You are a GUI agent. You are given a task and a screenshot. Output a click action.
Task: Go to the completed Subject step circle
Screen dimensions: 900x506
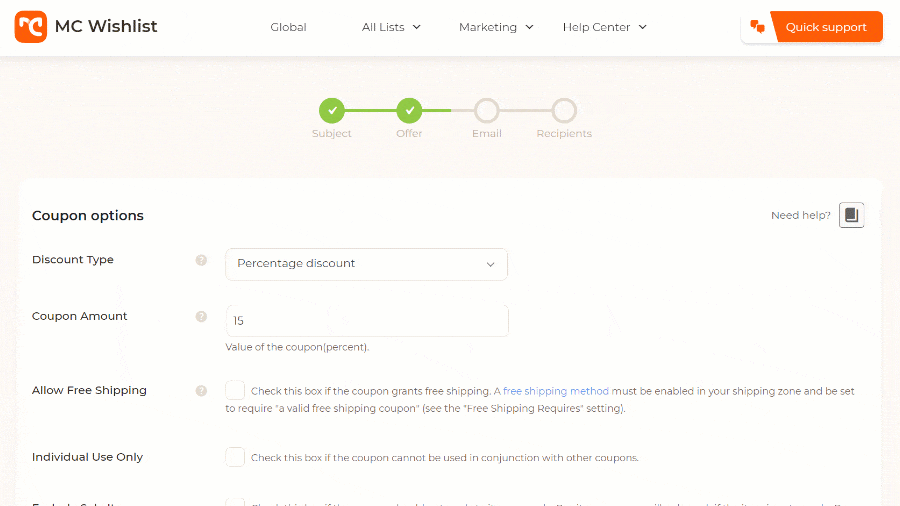coord(332,110)
